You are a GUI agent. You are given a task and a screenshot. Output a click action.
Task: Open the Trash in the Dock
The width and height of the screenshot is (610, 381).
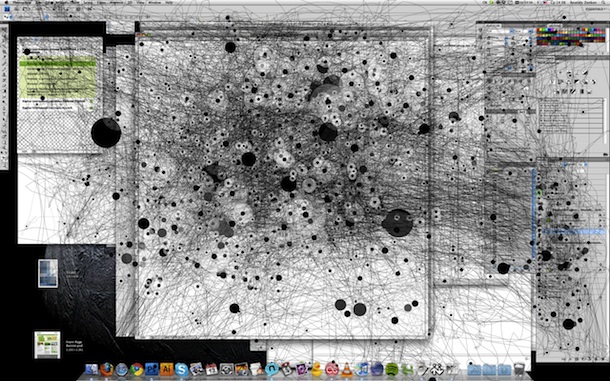pos(519,369)
